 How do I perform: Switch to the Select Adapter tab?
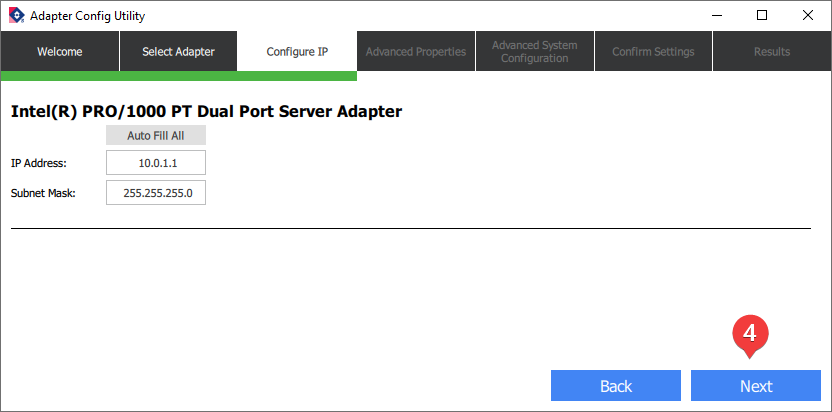pos(178,52)
